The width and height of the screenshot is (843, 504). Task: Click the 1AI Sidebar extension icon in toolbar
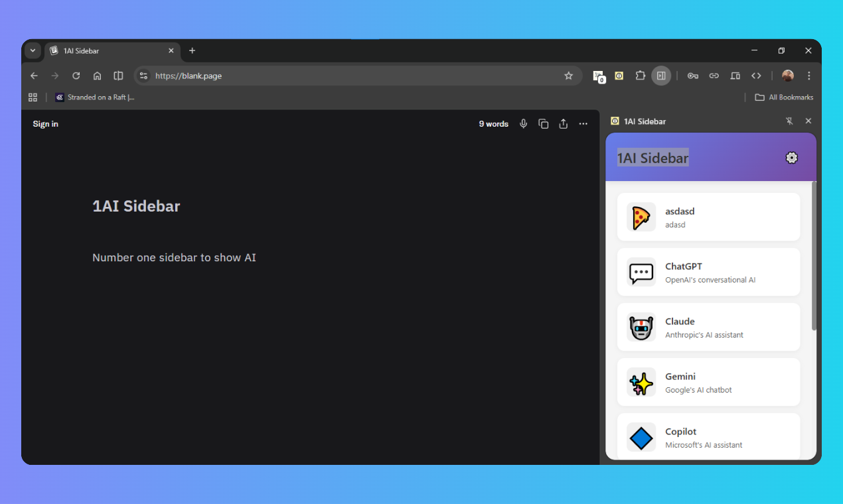[619, 76]
